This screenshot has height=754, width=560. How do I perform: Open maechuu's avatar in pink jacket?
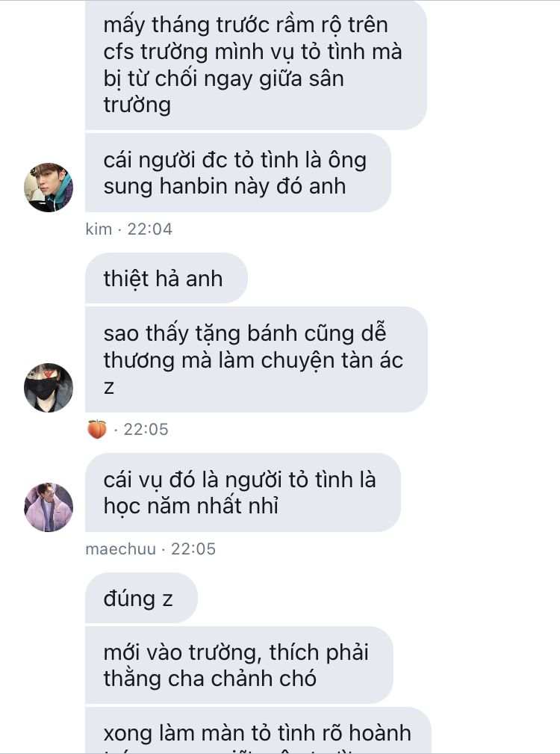click(x=49, y=507)
